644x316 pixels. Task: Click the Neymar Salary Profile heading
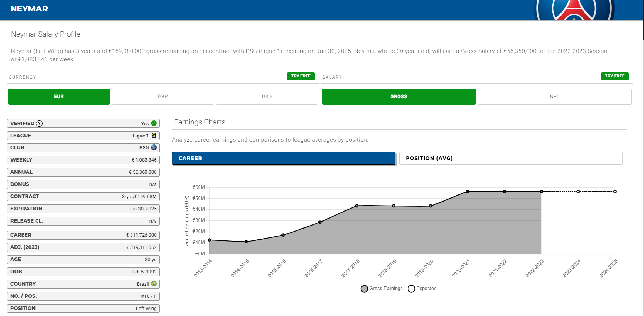click(45, 34)
